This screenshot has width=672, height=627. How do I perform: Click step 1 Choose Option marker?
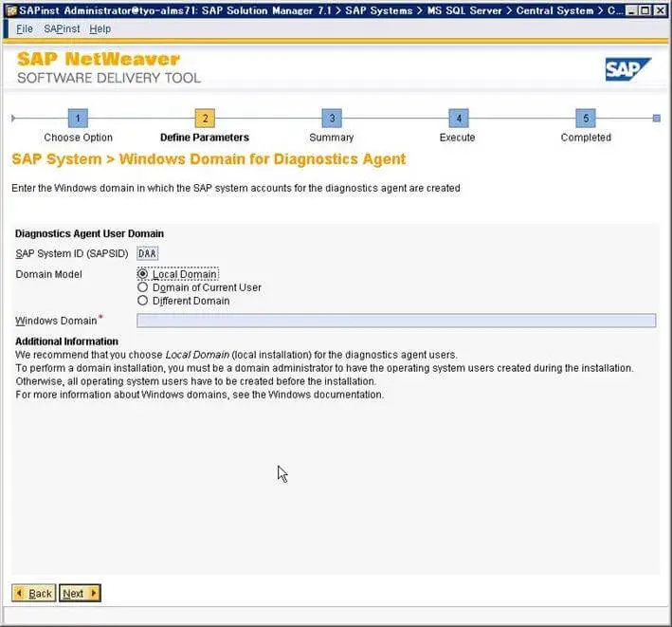click(x=78, y=118)
